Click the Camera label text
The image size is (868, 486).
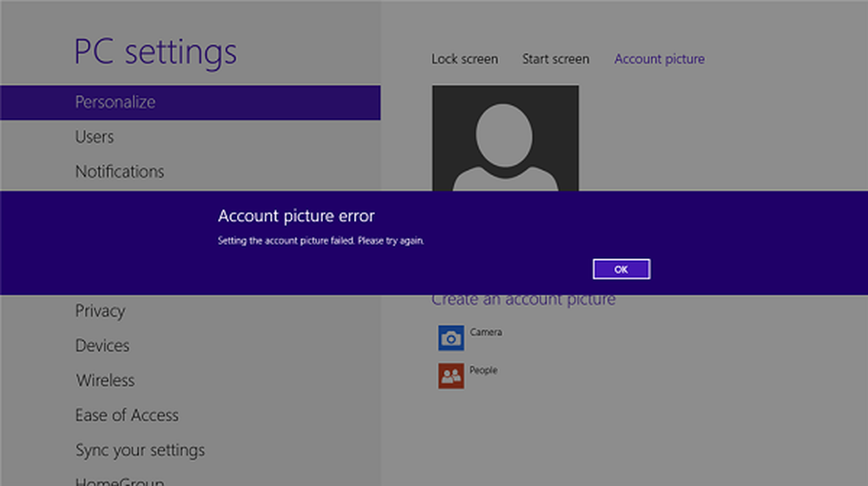485,332
